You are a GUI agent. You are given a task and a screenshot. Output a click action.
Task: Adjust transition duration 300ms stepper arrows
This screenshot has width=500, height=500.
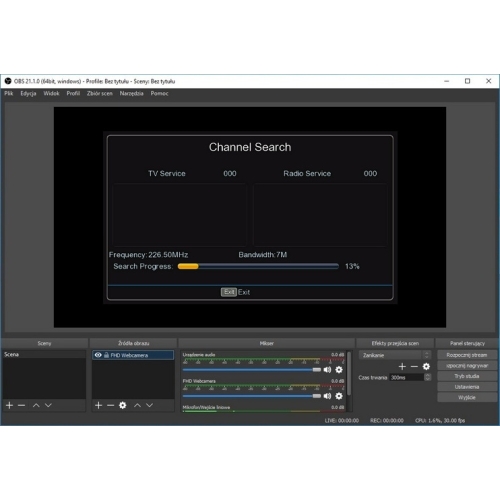point(427,377)
